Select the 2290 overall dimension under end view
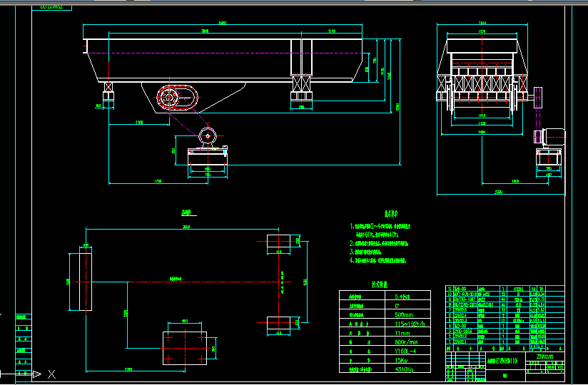 tap(499, 192)
